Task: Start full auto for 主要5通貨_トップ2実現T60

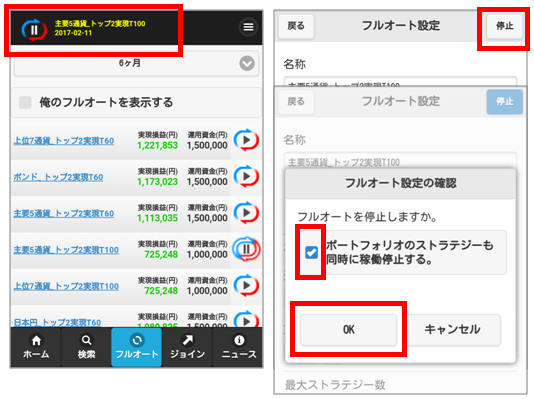Action: tap(246, 213)
